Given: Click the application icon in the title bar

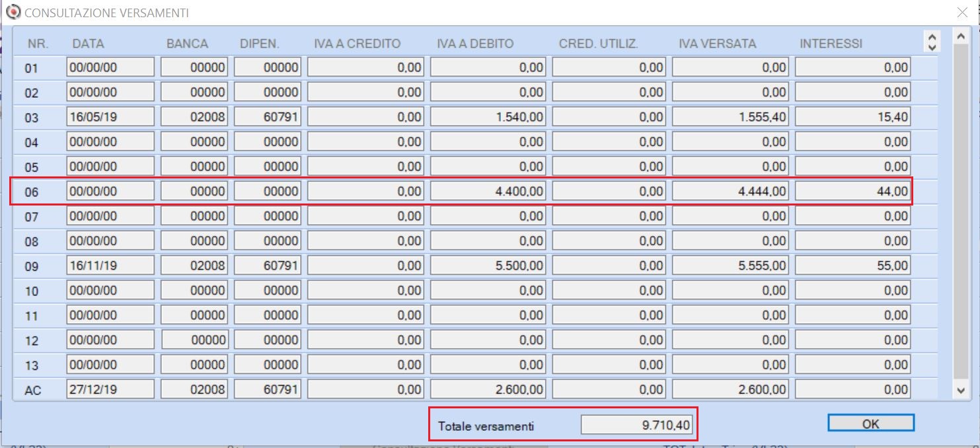Looking at the screenshot, I should coord(12,12).
